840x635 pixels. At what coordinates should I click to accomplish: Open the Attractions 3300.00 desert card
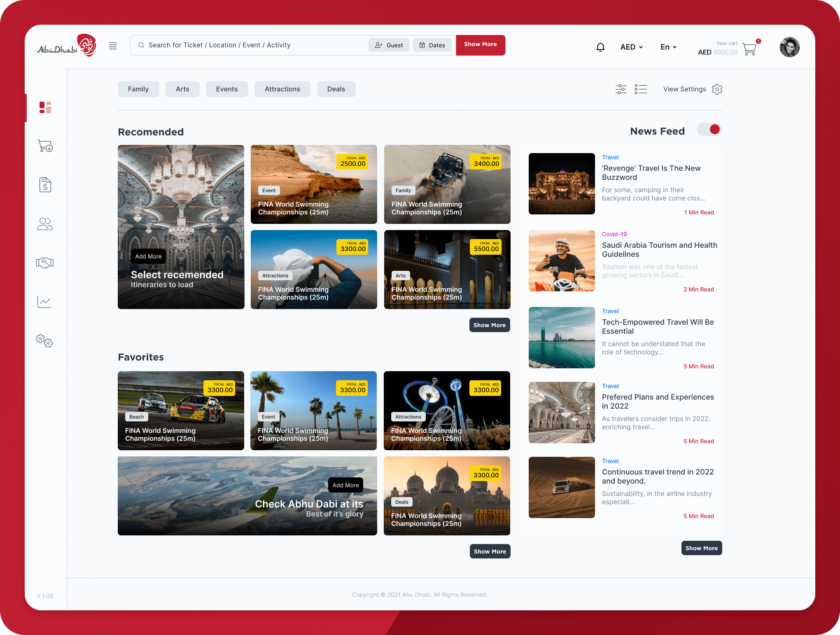[x=314, y=270]
